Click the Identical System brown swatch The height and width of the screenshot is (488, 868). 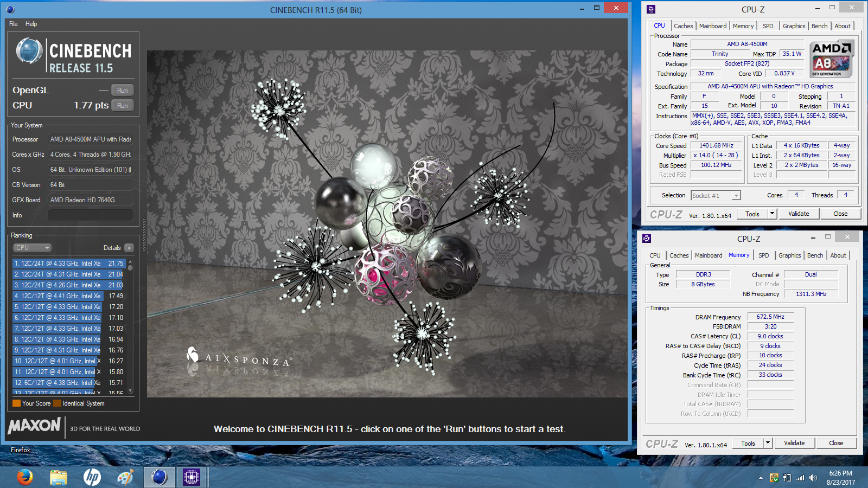coord(57,403)
